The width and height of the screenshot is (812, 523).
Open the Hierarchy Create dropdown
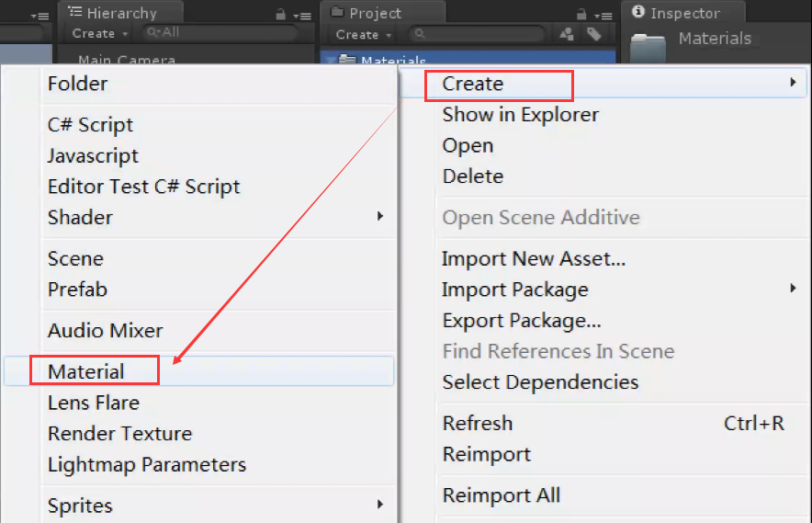(100, 34)
